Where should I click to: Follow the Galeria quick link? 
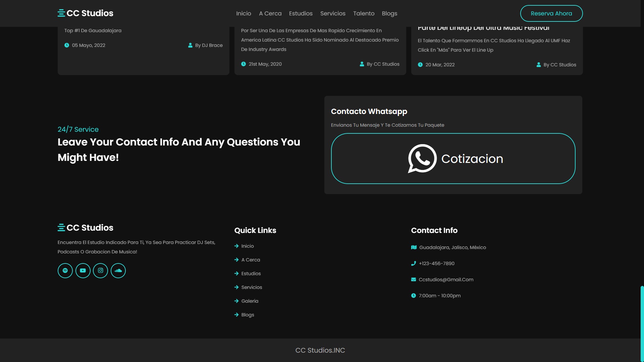coord(250,301)
